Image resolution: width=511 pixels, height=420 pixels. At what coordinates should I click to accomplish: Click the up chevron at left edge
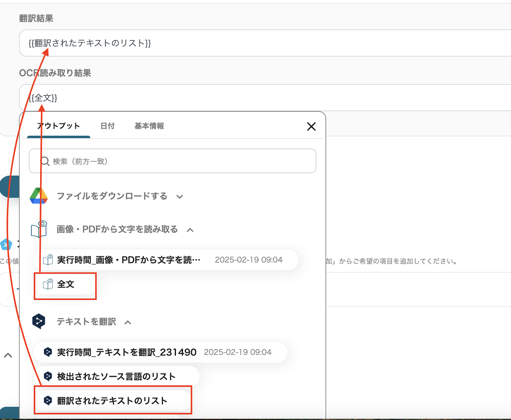coord(8,355)
